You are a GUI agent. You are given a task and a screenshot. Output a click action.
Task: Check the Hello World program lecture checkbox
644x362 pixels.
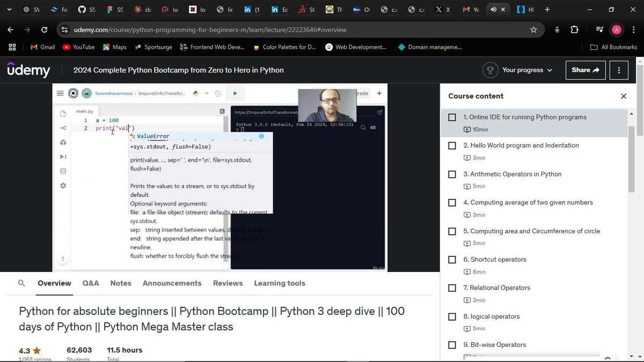click(452, 145)
